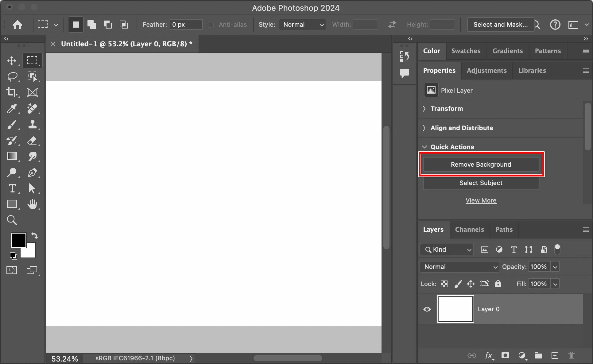
Task: Switch to the Channels tab
Action: pyautogui.click(x=469, y=230)
